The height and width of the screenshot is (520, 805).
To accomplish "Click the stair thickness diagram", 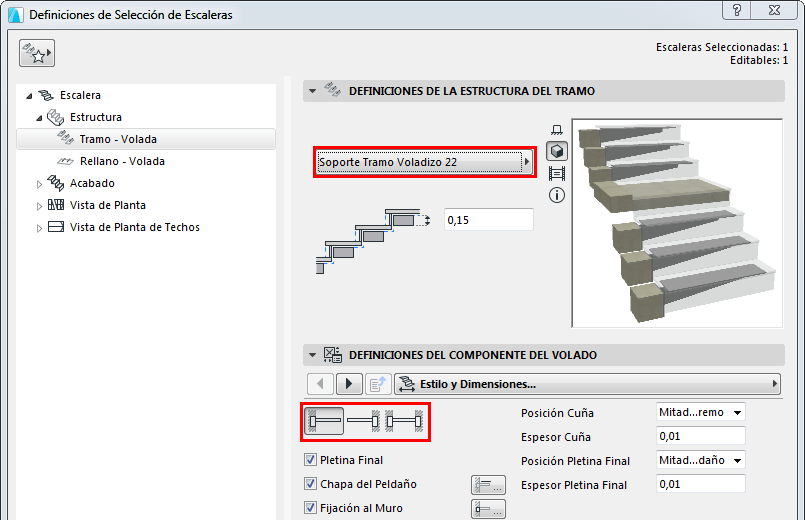I will [373, 241].
